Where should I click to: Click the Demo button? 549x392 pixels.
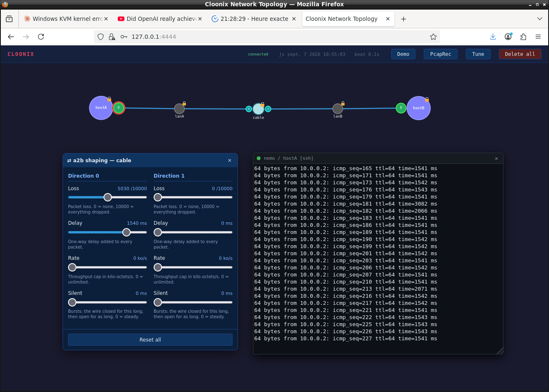point(403,54)
